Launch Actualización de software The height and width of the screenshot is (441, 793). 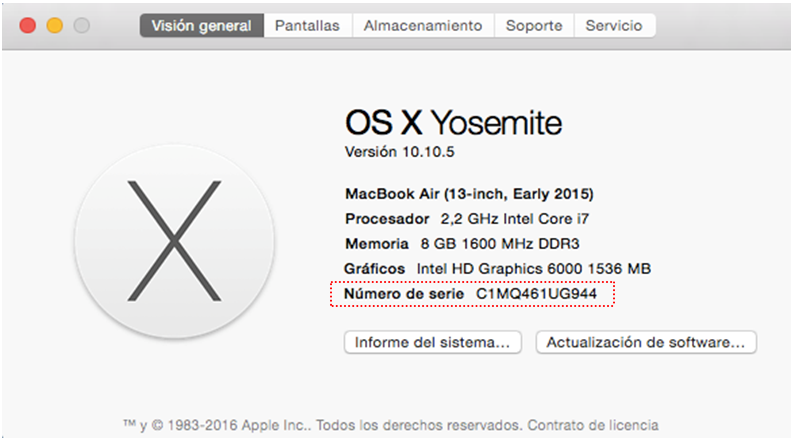coord(646,342)
